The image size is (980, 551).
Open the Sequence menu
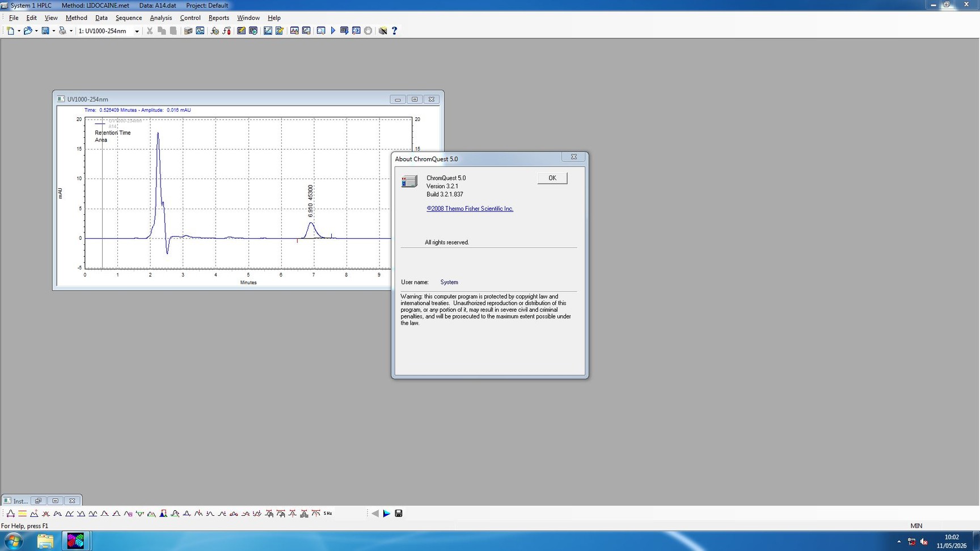pos(129,18)
